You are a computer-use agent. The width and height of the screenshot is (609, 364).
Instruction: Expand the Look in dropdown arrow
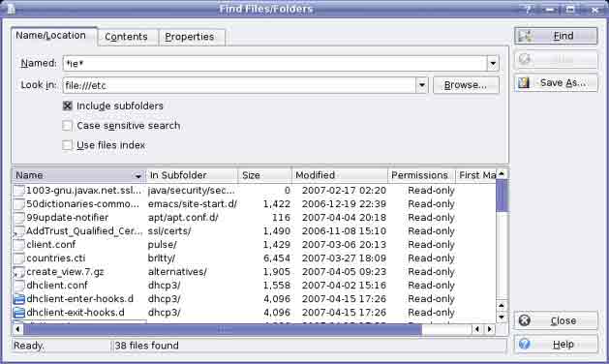click(x=422, y=85)
